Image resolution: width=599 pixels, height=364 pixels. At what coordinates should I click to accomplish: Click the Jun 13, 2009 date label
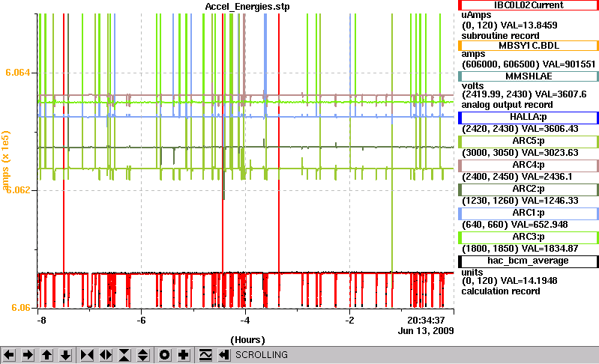click(426, 331)
